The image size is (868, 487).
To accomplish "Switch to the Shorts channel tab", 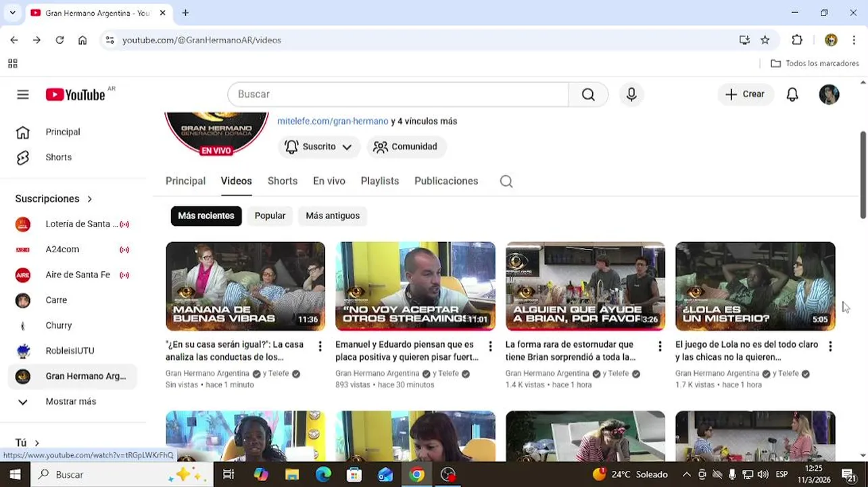I will coord(283,181).
